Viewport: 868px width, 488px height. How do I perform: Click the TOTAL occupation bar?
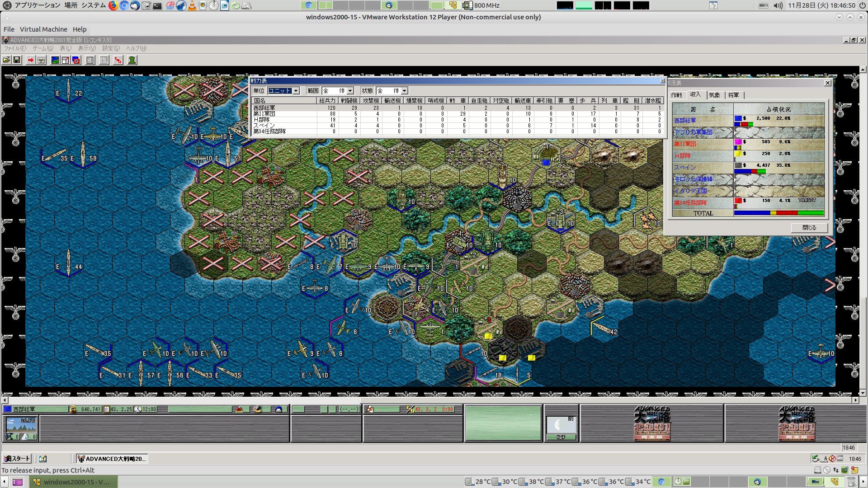tap(779, 213)
